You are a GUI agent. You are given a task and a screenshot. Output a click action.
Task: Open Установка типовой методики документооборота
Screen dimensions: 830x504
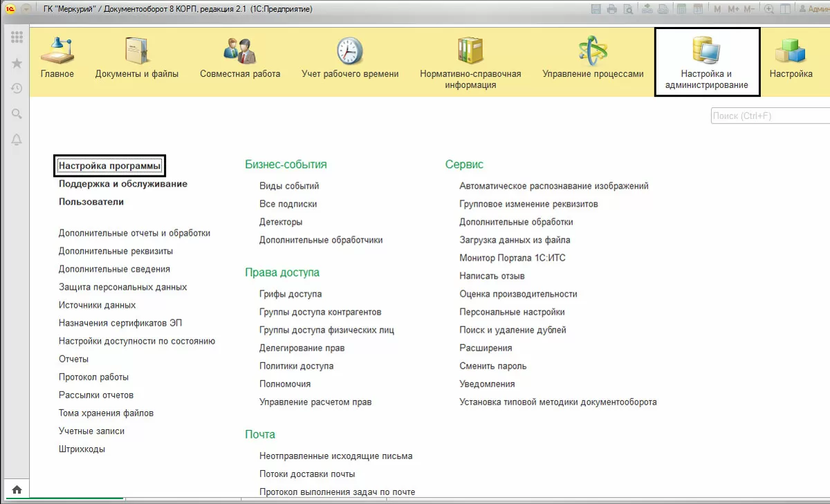pos(558,402)
